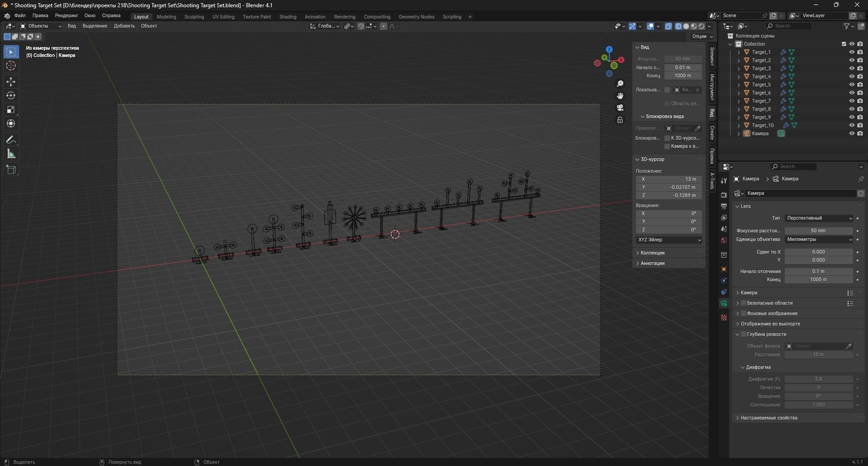
Task: Click the Outliner Search field
Action: pos(788,26)
